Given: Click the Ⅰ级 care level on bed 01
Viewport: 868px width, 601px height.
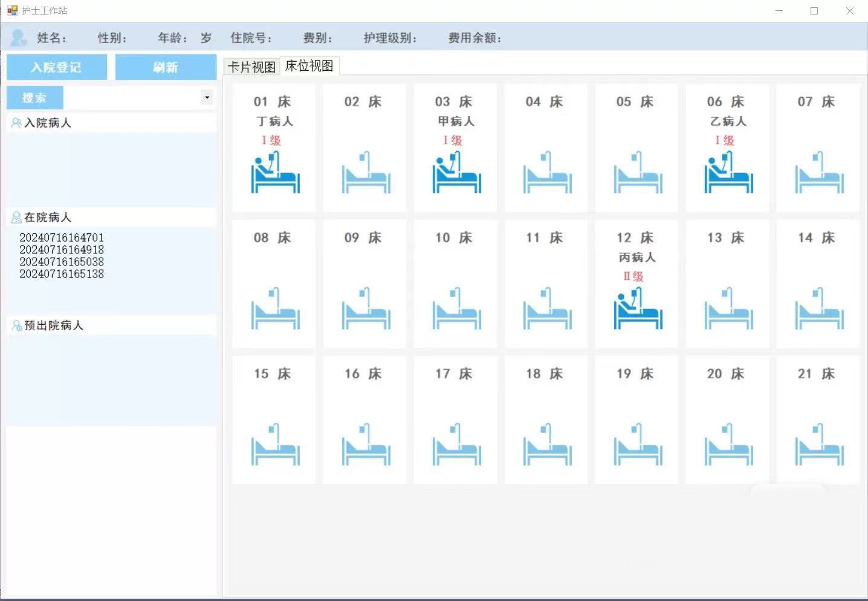Looking at the screenshot, I should pos(271,140).
